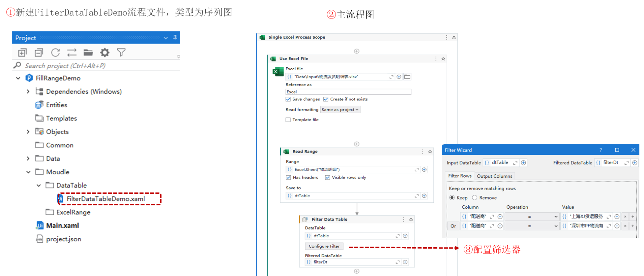This screenshot has height=276, width=644.
Task: Collapse Filter Data Table activity
Action: 411,220
